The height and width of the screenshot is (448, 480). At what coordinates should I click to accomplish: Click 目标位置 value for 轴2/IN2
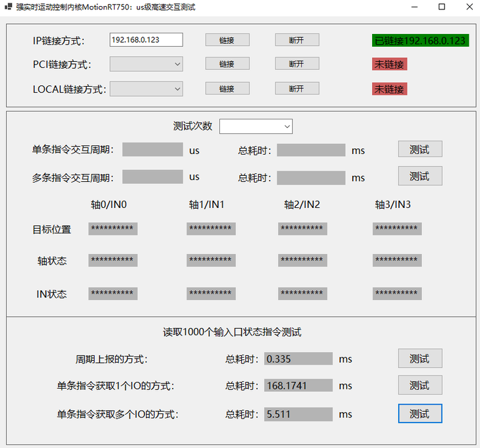pos(303,229)
